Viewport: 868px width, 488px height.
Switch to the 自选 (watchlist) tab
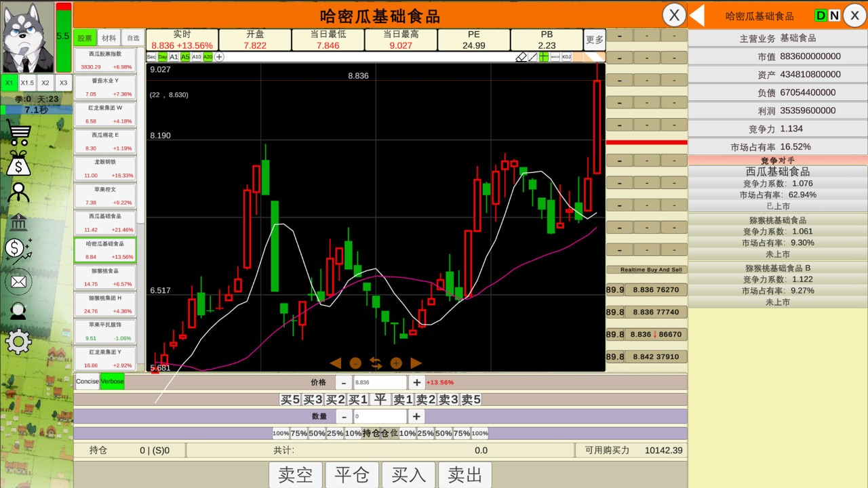133,39
